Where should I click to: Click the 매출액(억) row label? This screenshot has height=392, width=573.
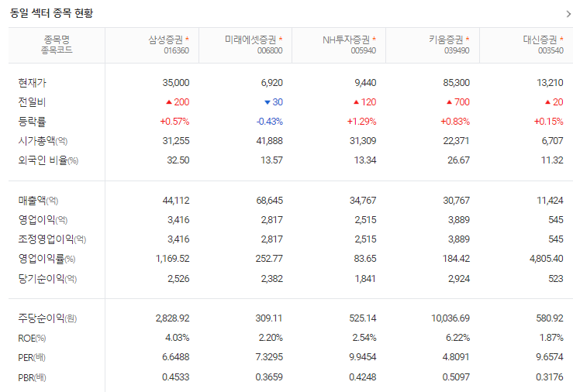coord(38,201)
